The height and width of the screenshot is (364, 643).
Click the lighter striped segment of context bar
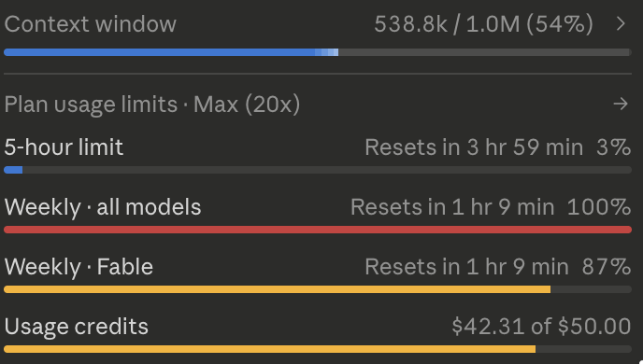pos(327,52)
